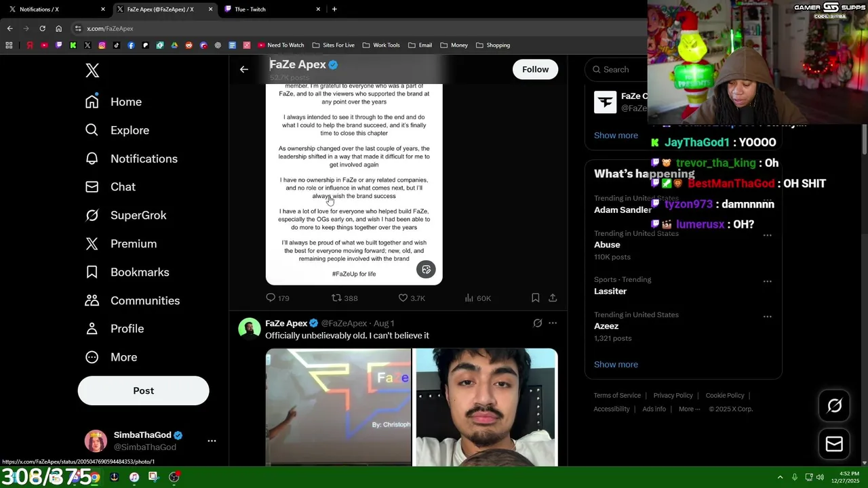Switch to Tfue - Twitch browser tab
Viewport: 868px width, 488px height.
coord(271,9)
